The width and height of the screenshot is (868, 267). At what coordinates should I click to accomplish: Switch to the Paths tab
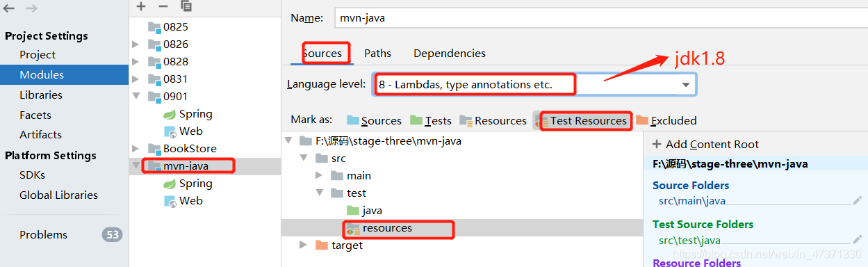point(377,54)
